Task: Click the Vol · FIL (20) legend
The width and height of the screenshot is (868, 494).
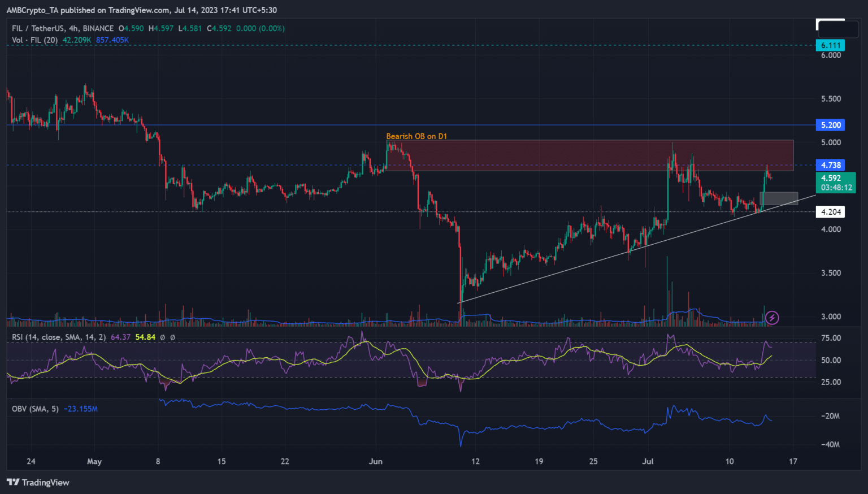Action: [34, 40]
